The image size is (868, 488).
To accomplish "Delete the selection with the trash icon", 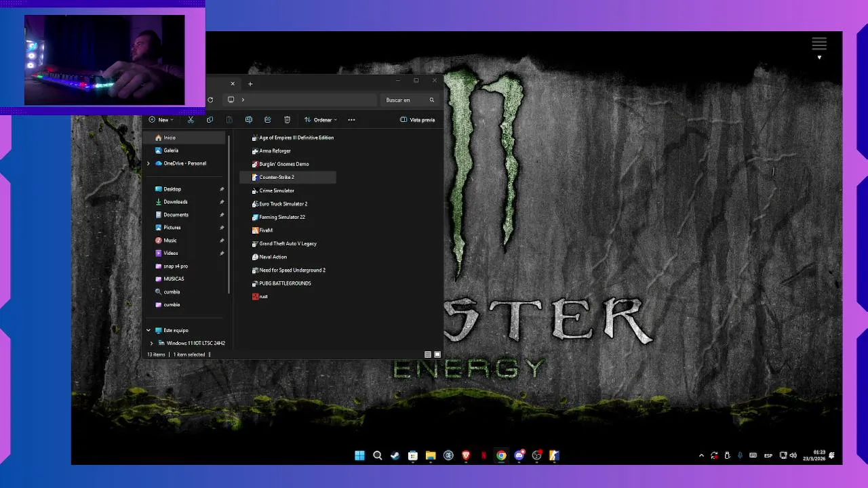I will tap(287, 120).
